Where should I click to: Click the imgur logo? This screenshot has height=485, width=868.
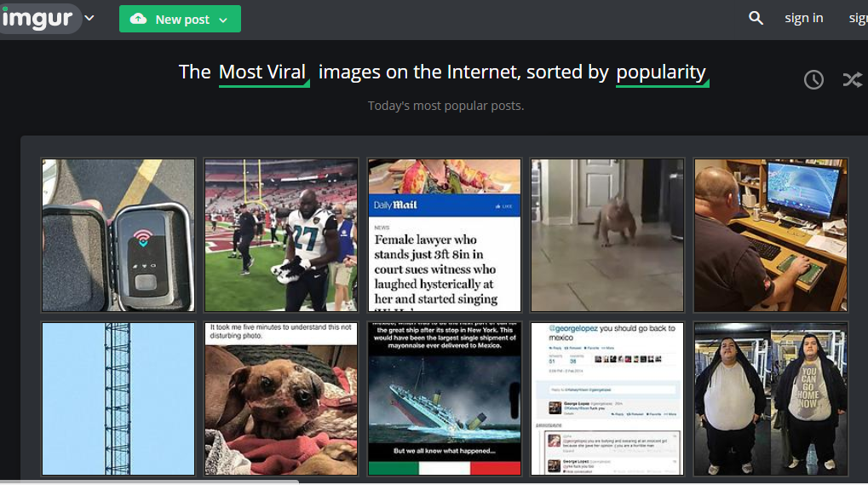[x=37, y=18]
